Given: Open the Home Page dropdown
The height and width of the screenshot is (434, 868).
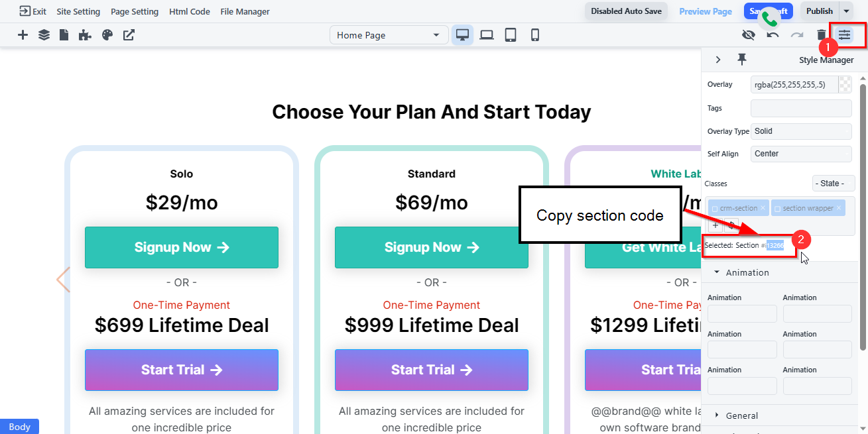Looking at the screenshot, I should coord(388,35).
